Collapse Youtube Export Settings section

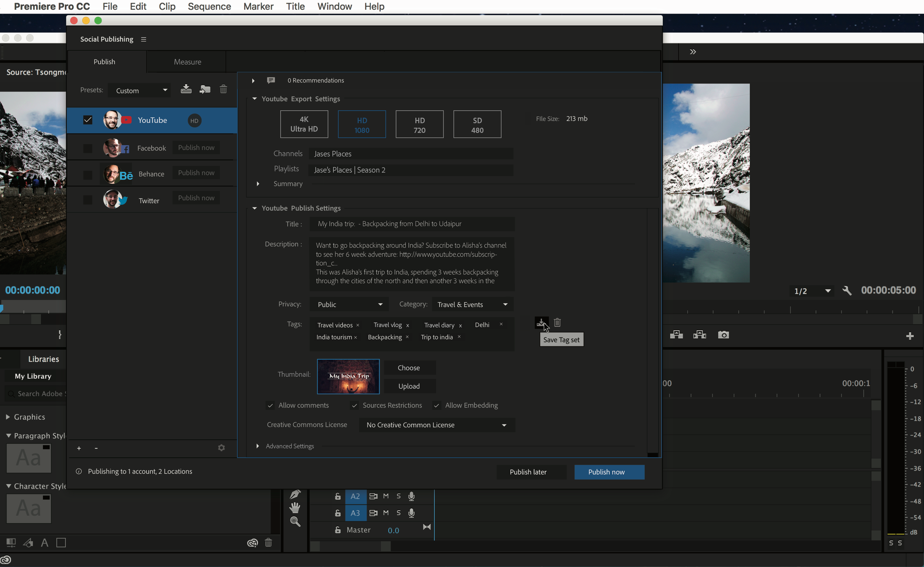tap(255, 99)
